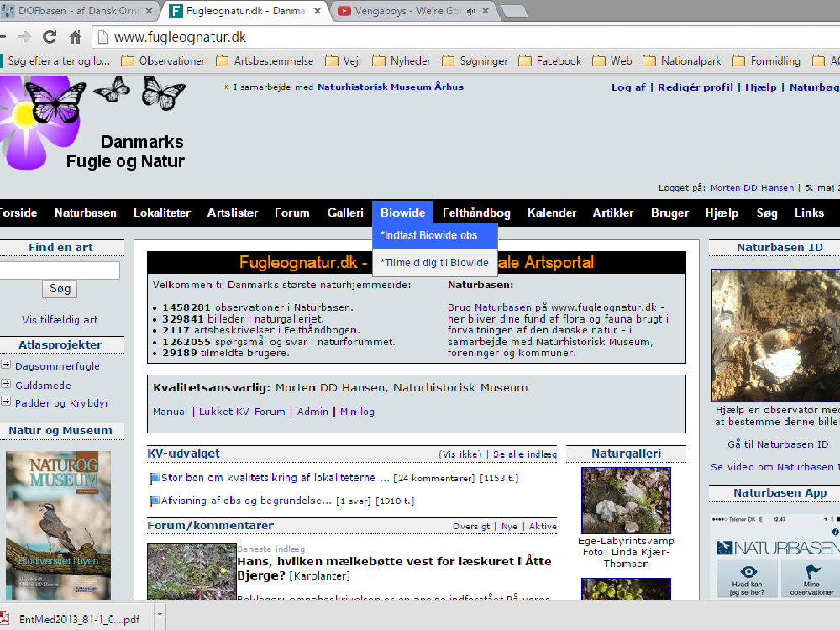
Task: Open the Dagsommerfugle atlas project link
Action: (57, 366)
